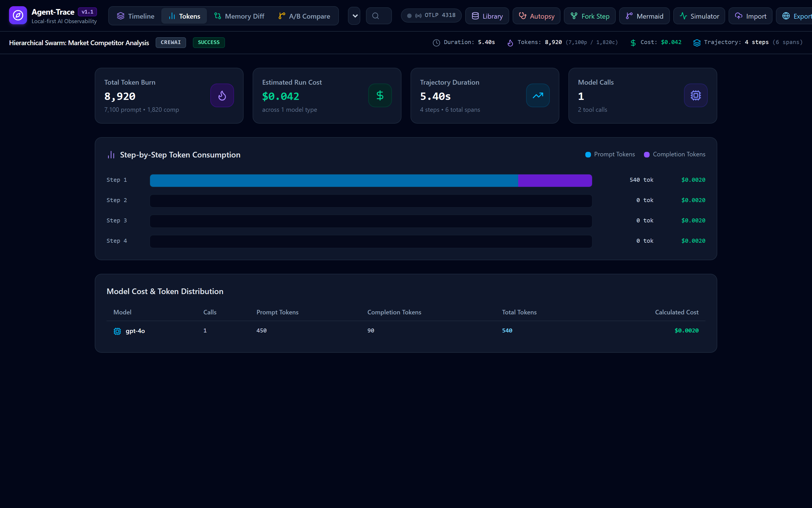Click the gpt-4o model name
This screenshot has width=812, height=508.
pyautogui.click(x=135, y=331)
